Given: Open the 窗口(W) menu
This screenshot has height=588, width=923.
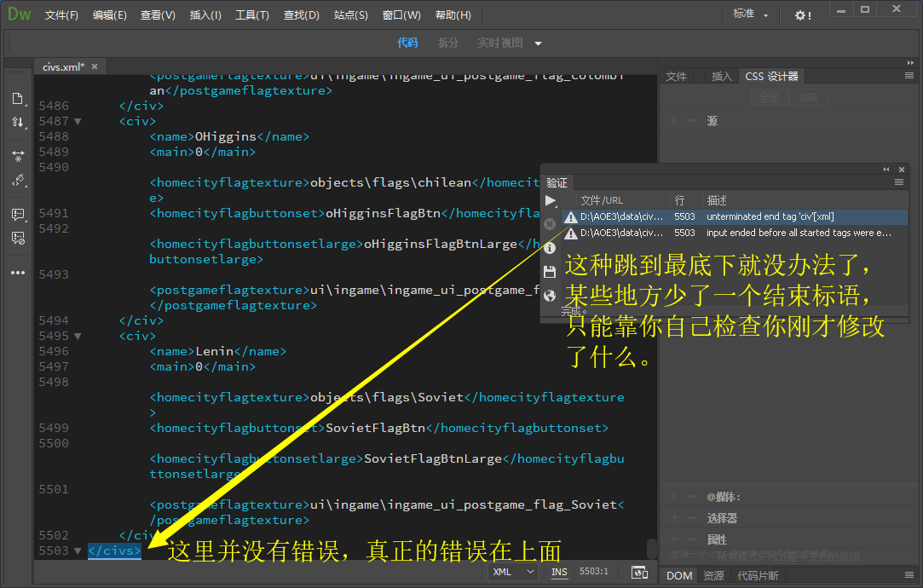Looking at the screenshot, I should [401, 15].
